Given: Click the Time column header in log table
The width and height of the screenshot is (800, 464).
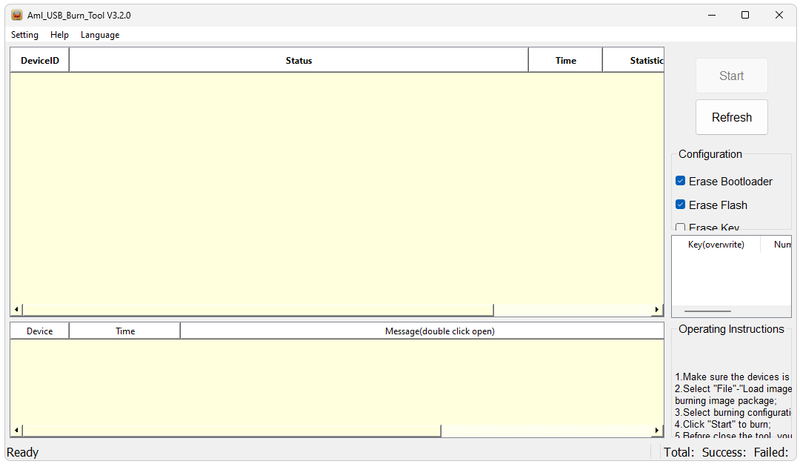Looking at the screenshot, I should pyautogui.click(x=125, y=331).
